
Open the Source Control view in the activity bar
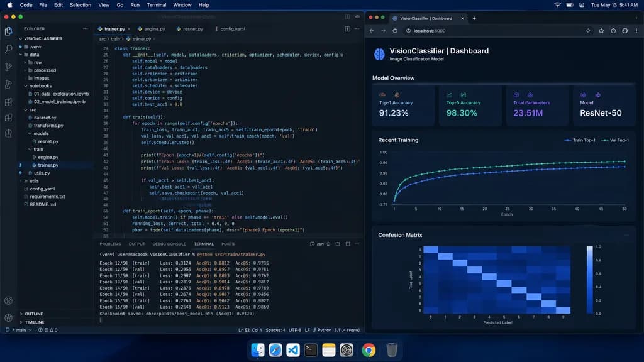pos(8,67)
